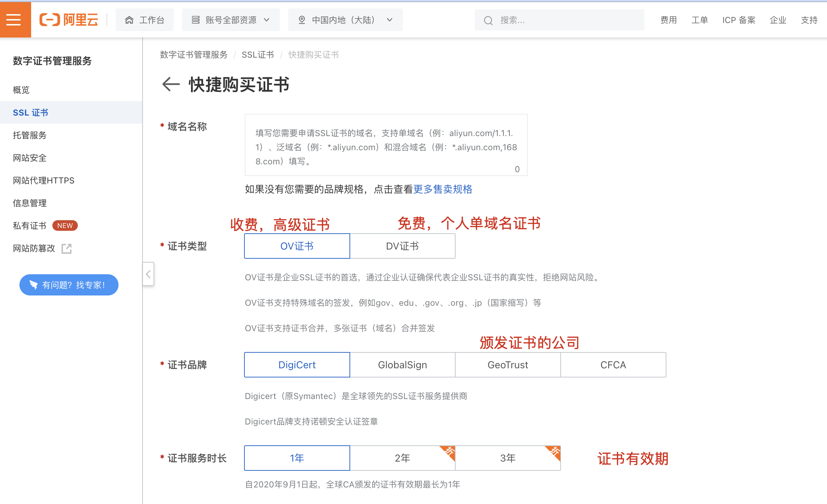Open the orange hamburger menu
The height and width of the screenshot is (504, 827).
pos(14,20)
